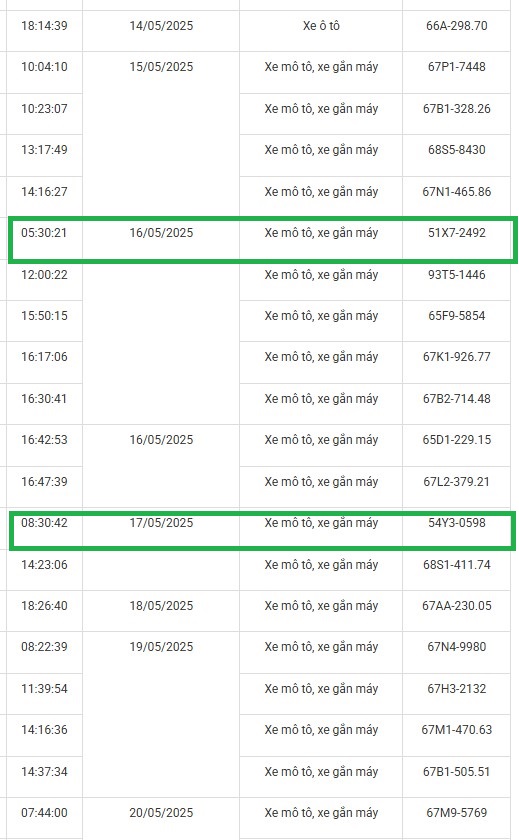
Task: Select the cell with plate 54Y3-0598
Action: pos(456,529)
